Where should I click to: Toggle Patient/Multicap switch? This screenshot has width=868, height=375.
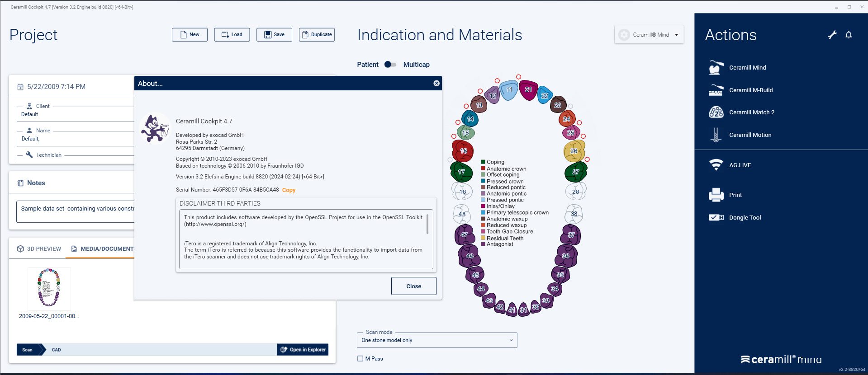coord(390,65)
